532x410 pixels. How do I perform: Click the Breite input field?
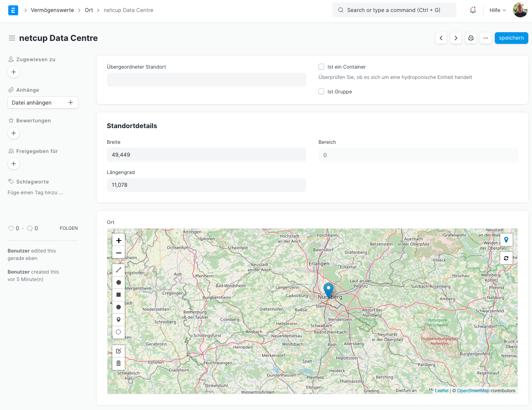tap(207, 155)
